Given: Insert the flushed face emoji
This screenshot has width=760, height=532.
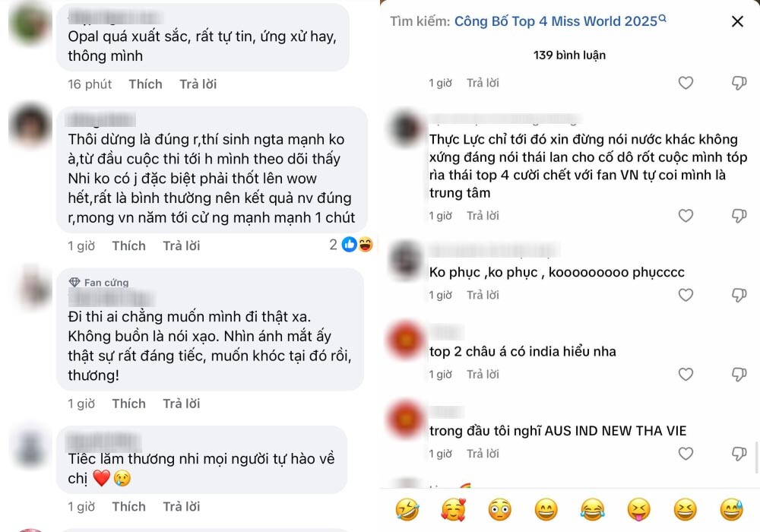Looking at the screenshot, I should click(x=499, y=510).
